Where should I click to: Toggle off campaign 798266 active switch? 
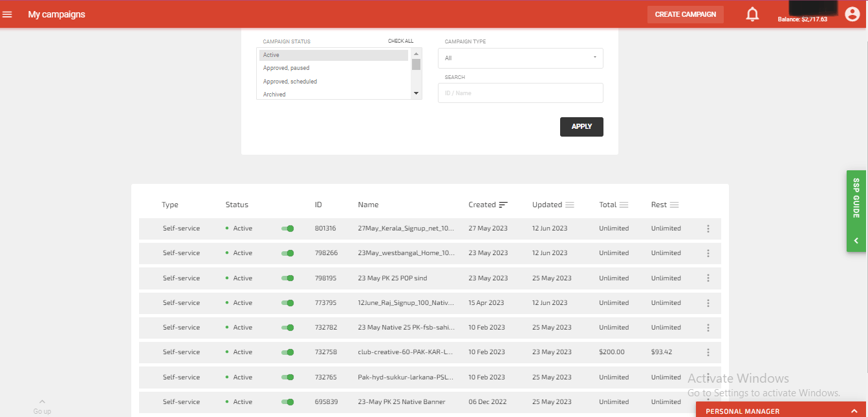288,253
